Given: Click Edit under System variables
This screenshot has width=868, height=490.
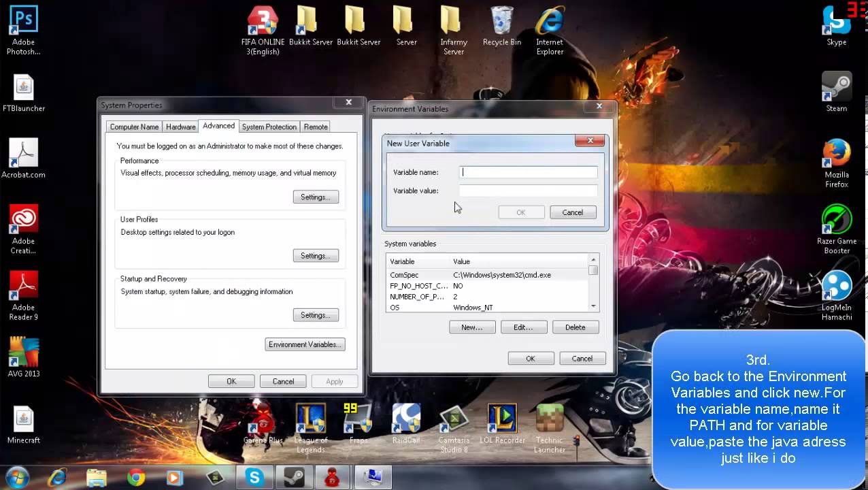Looking at the screenshot, I should tap(524, 327).
